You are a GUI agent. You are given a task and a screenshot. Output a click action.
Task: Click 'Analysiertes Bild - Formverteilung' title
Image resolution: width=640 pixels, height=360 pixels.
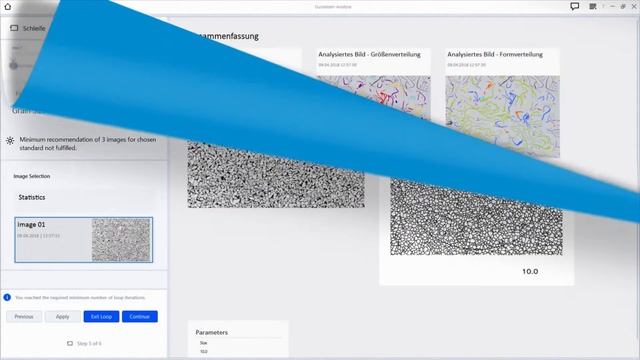click(495, 54)
